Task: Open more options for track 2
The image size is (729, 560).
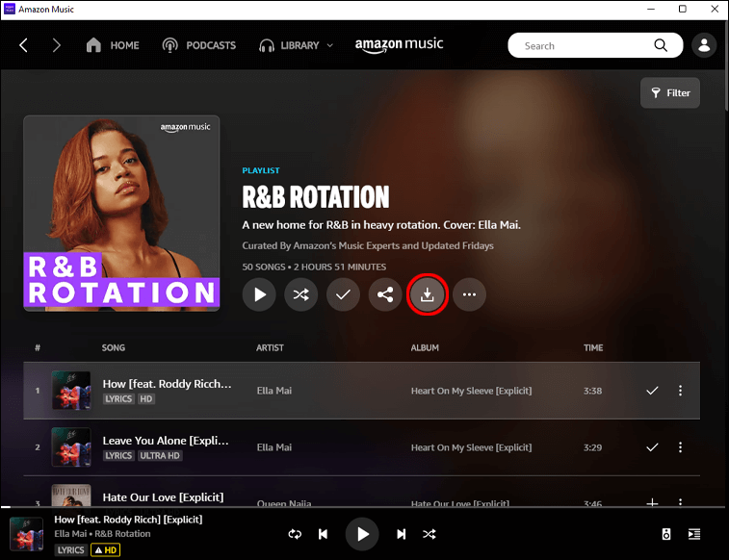Action: [680, 447]
